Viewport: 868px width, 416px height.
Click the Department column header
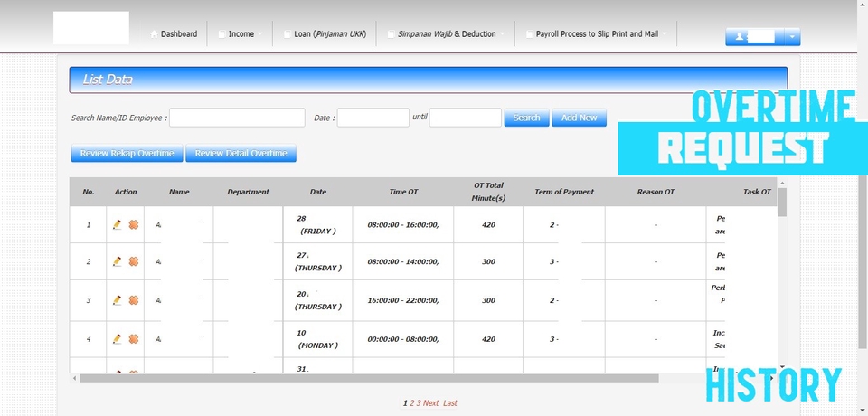(248, 192)
